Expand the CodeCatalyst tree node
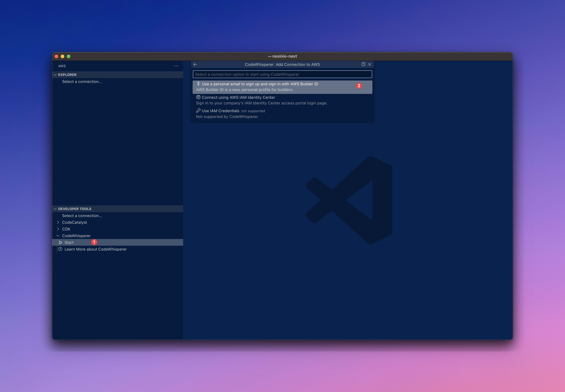The width and height of the screenshot is (565, 392). [x=58, y=222]
